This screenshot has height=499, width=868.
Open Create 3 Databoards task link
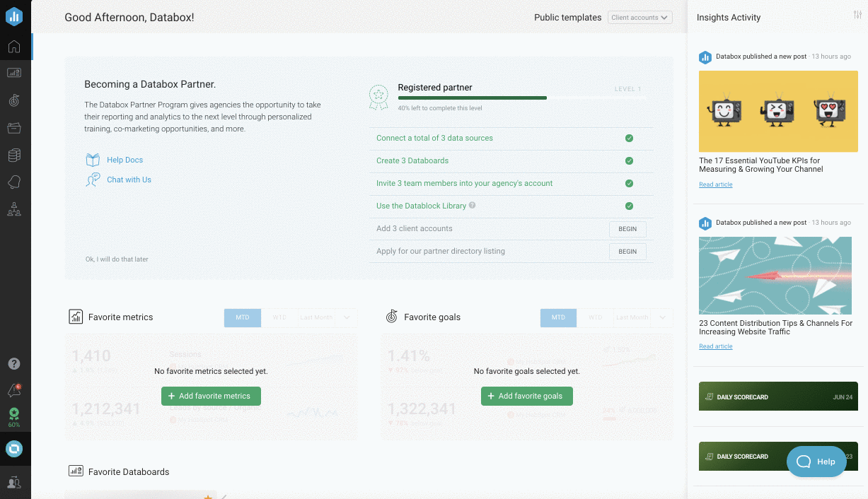[x=412, y=160]
